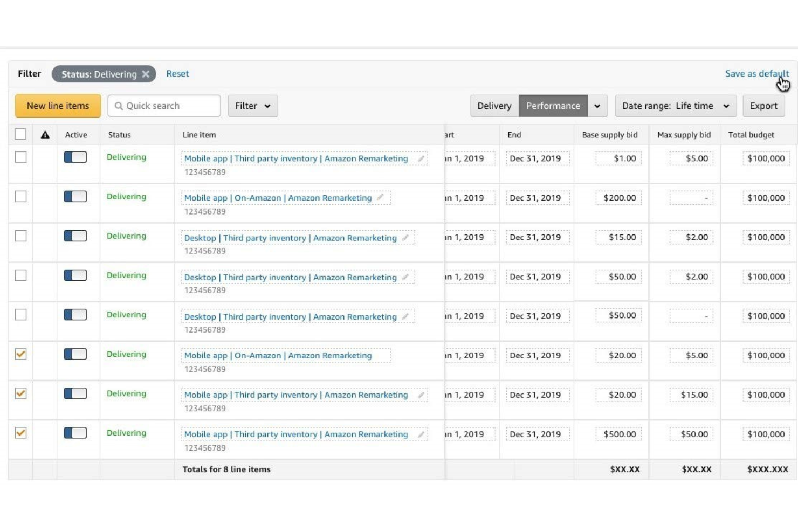
Task: Turn off Active toggle in $500.00 bid row
Action: (x=75, y=433)
